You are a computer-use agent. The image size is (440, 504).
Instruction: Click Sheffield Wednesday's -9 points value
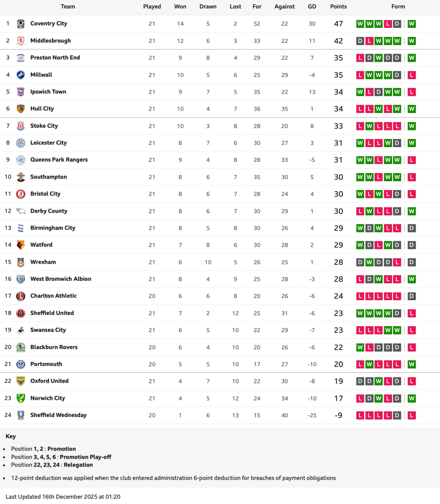(338, 415)
